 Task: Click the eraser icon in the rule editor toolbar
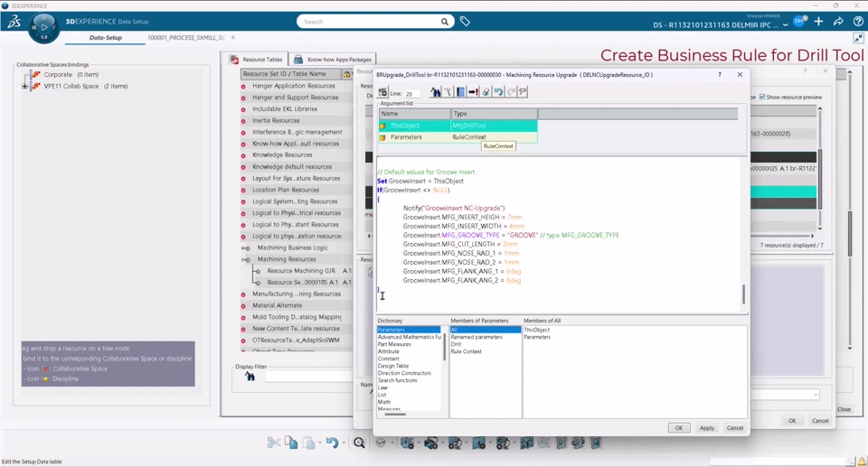[486, 92]
